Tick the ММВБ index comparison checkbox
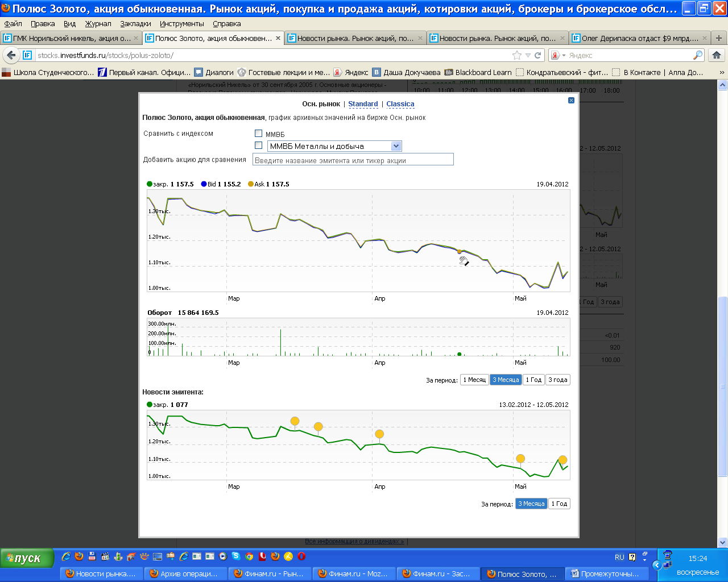The width and height of the screenshot is (728, 582). coord(258,134)
